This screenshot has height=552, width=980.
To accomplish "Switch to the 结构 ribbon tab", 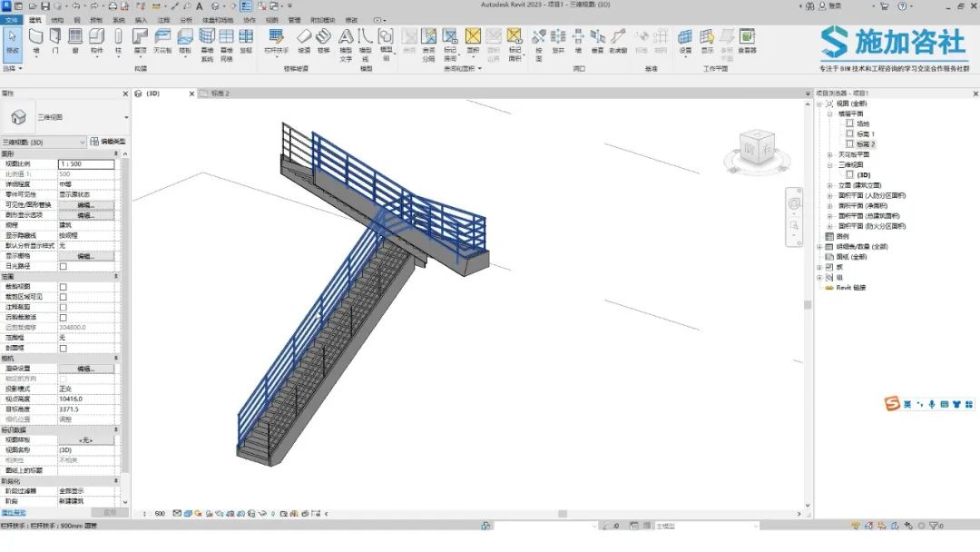I will click(x=57, y=20).
